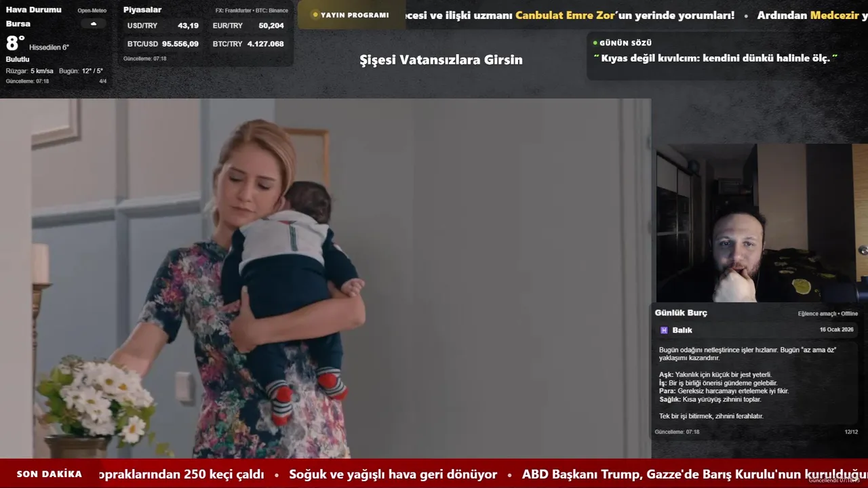The height and width of the screenshot is (488, 868).
Task: Click today's range '12° / 5°'
Action: click(x=92, y=71)
